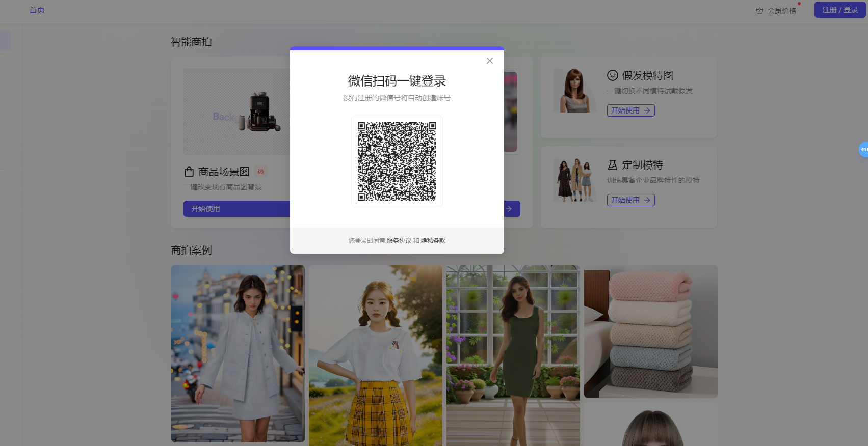Start using 定制模特 feature

630,200
